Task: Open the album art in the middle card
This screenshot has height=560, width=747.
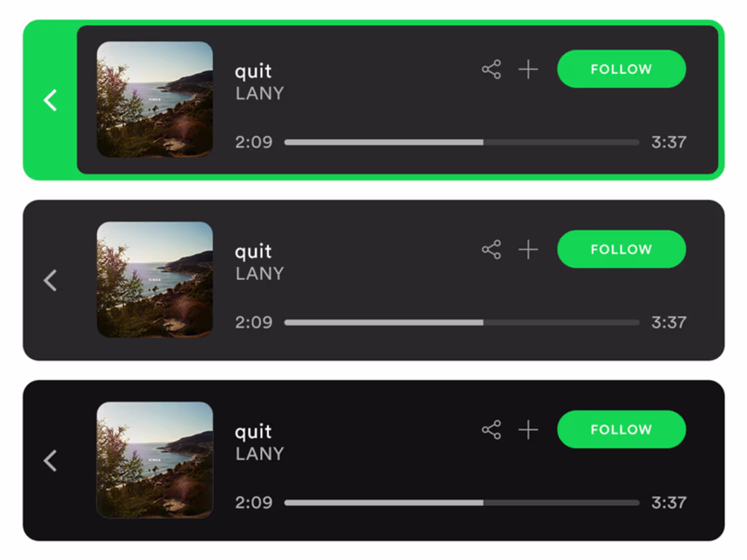Action: coord(155,280)
